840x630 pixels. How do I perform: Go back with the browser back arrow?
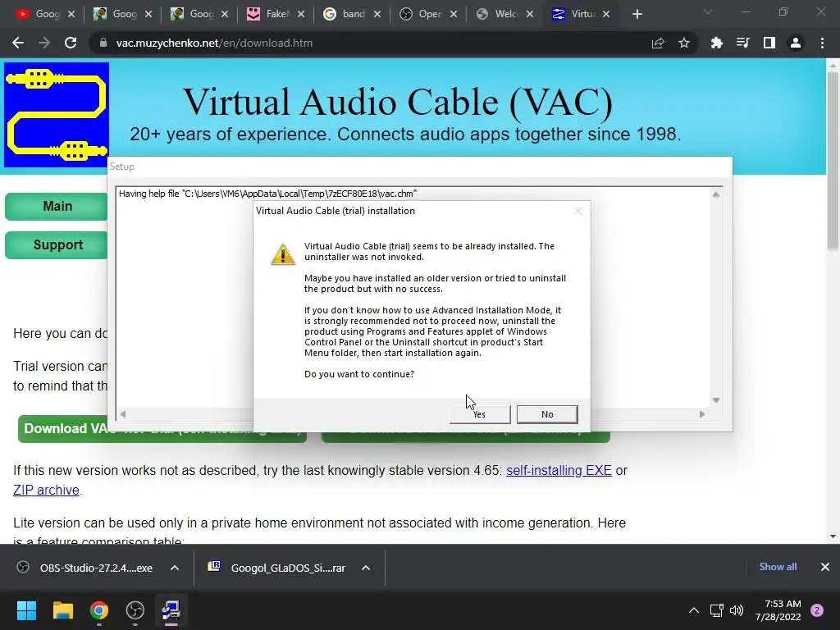click(18, 43)
